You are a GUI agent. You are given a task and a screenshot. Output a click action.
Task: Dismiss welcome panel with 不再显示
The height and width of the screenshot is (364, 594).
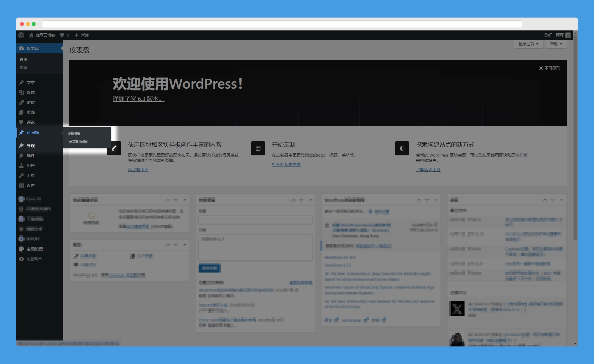click(x=550, y=68)
